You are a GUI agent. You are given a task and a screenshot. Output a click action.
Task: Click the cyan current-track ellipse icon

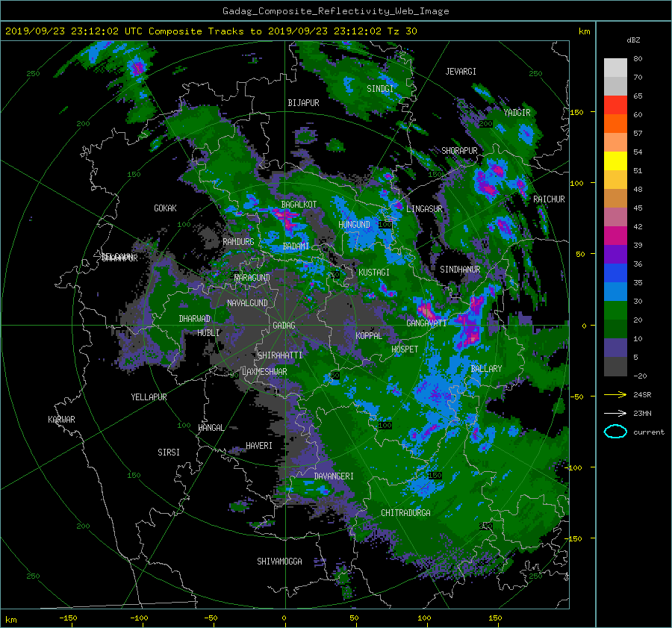[x=615, y=432]
